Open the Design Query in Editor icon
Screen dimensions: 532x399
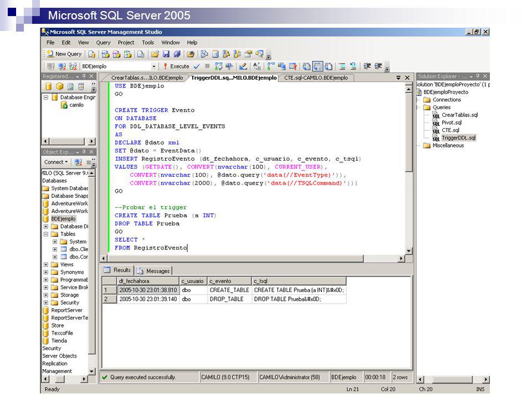pyautogui.click(x=243, y=66)
